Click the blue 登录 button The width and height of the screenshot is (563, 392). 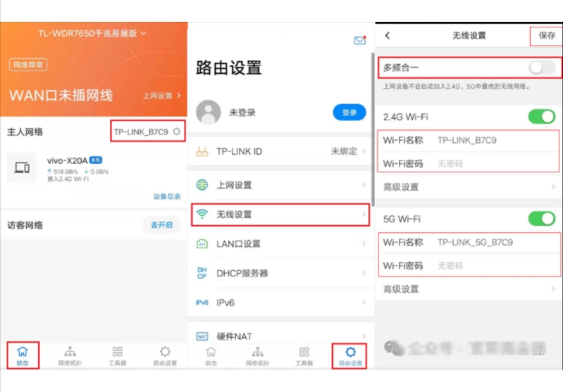pyautogui.click(x=349, y=113)
